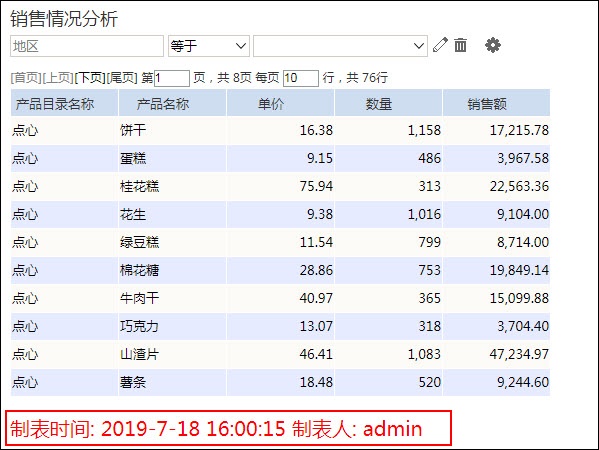The height and width of the screenshot is (450, 599).
Task: Click the 单价 column header
Action: pyautogui.click(x=280, y=103)
